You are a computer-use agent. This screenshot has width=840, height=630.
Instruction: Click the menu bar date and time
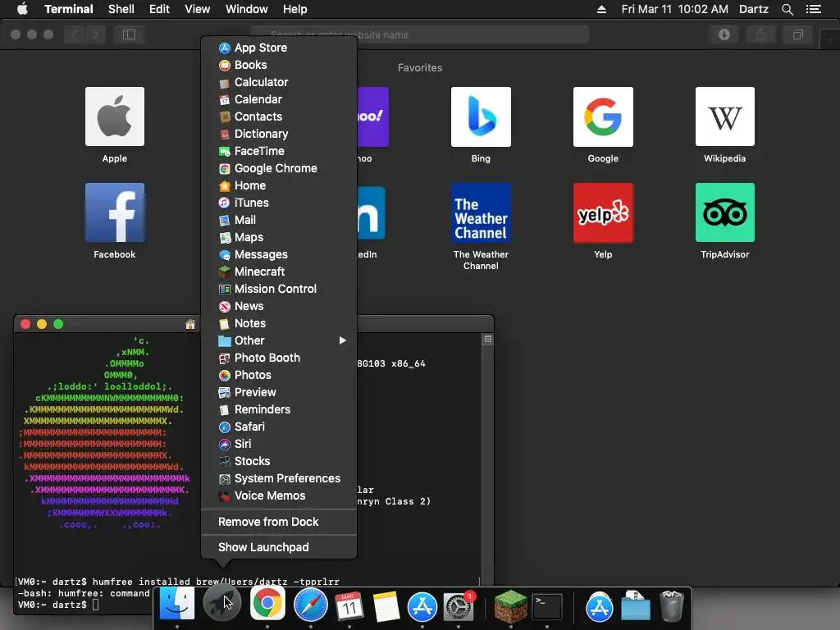pos(674,9)
